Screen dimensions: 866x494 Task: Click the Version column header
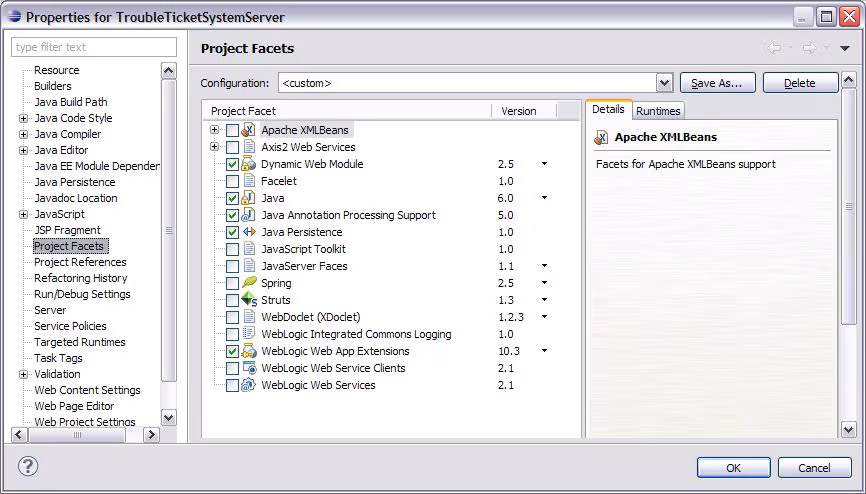coord(524,111)
